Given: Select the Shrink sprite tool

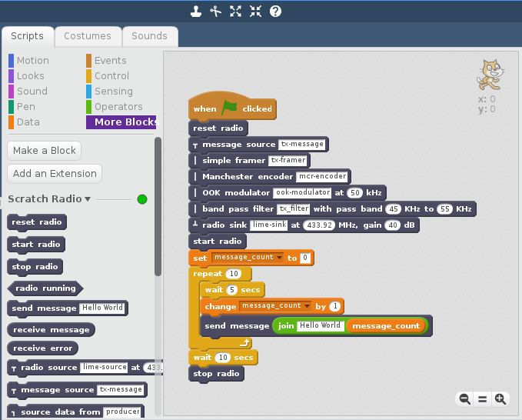Looking at the screenshot, I should point(256,12).
